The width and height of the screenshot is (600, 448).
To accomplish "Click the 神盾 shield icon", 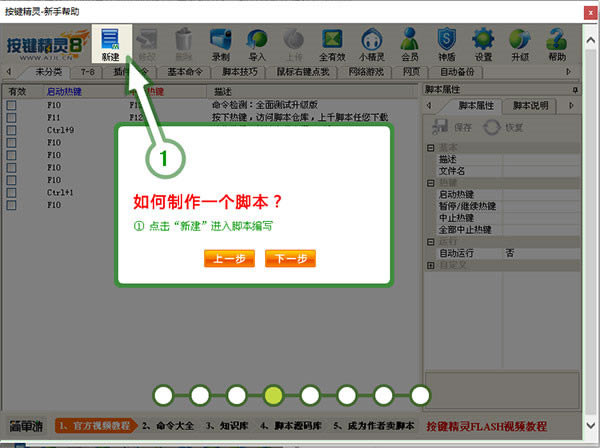I will (446, 44).
